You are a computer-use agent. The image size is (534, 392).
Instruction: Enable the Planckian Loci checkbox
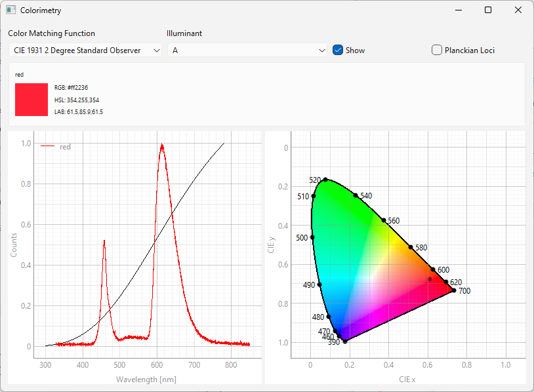(437, 50)
